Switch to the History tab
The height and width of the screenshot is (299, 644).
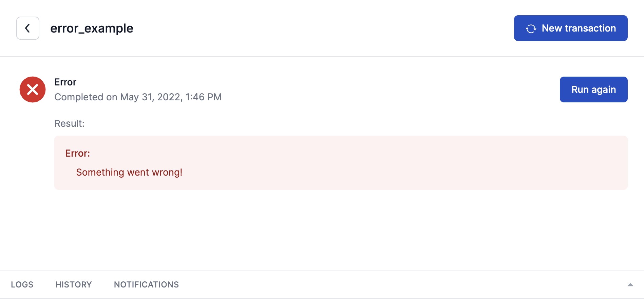(74, 284)
